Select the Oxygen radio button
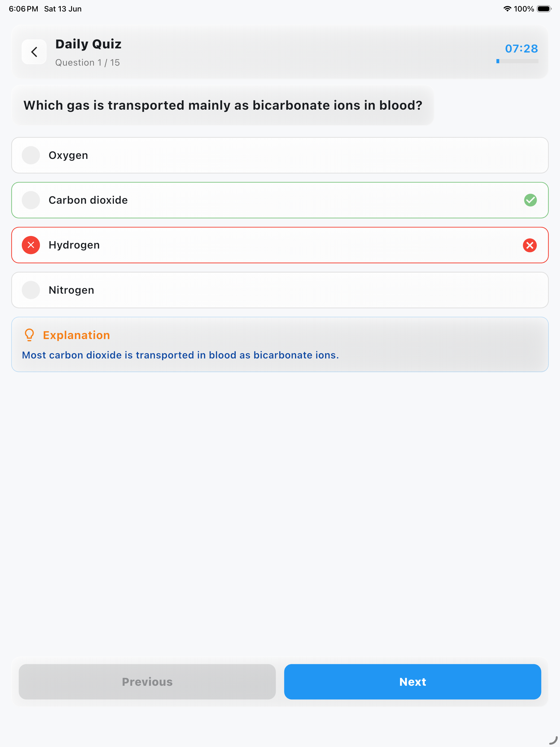Image resolution: width=560 pixels, height=747 pixels. (x=31, y=155)
